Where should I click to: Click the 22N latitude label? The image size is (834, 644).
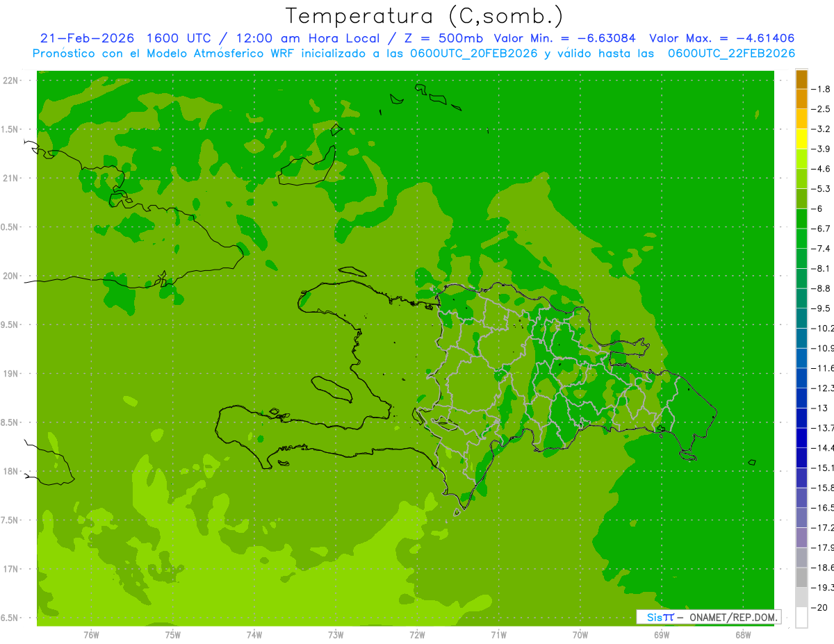click(x=11, y=81)
